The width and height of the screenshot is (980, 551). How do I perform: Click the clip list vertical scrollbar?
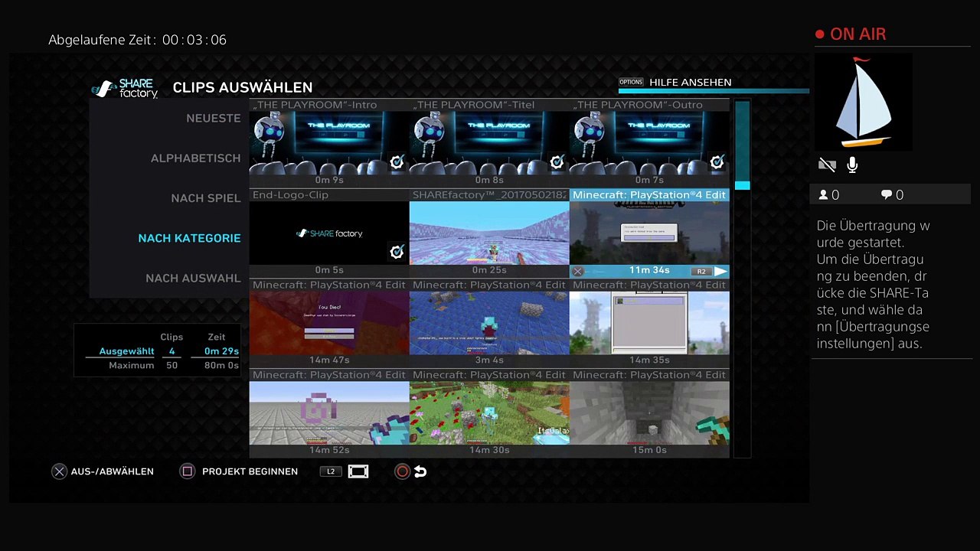point(742,279)
